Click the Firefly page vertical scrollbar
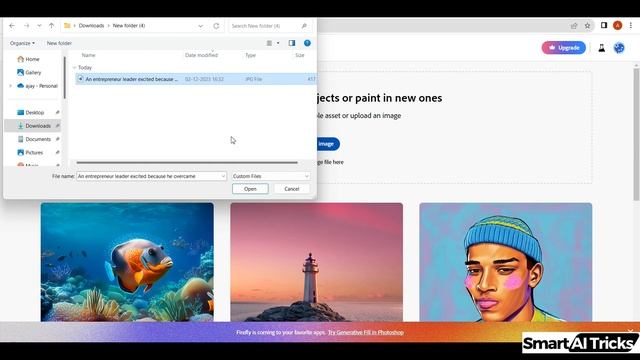 (636, 135)
